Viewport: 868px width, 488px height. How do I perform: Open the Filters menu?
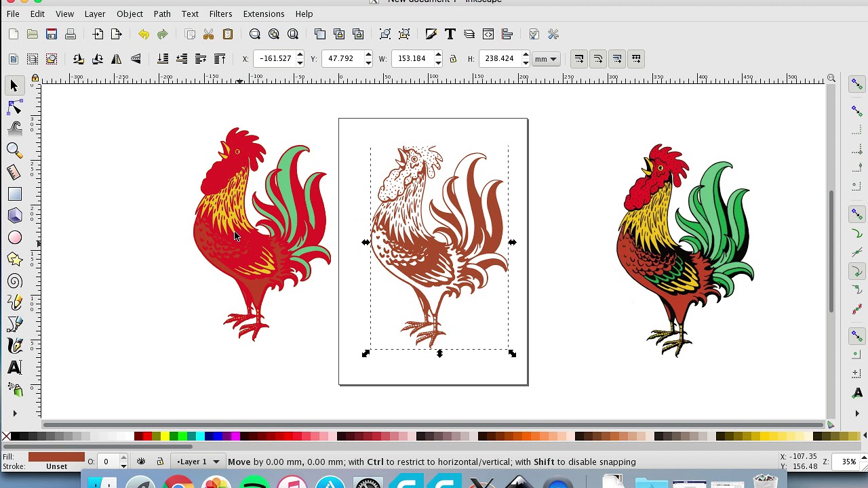220,14
